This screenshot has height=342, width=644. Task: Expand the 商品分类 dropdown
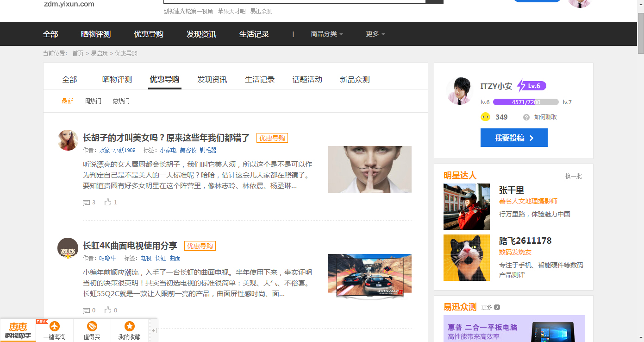click(327, 33)
